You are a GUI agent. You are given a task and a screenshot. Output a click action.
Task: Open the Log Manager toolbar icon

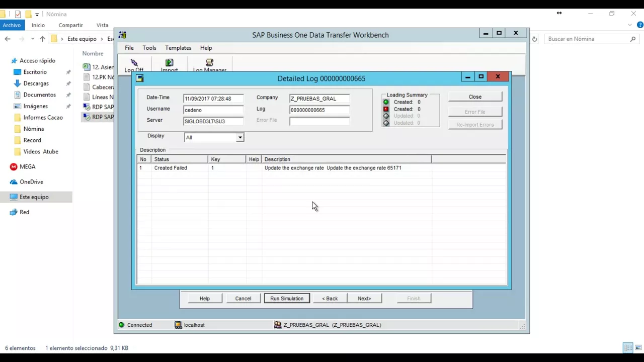point(210,63)
